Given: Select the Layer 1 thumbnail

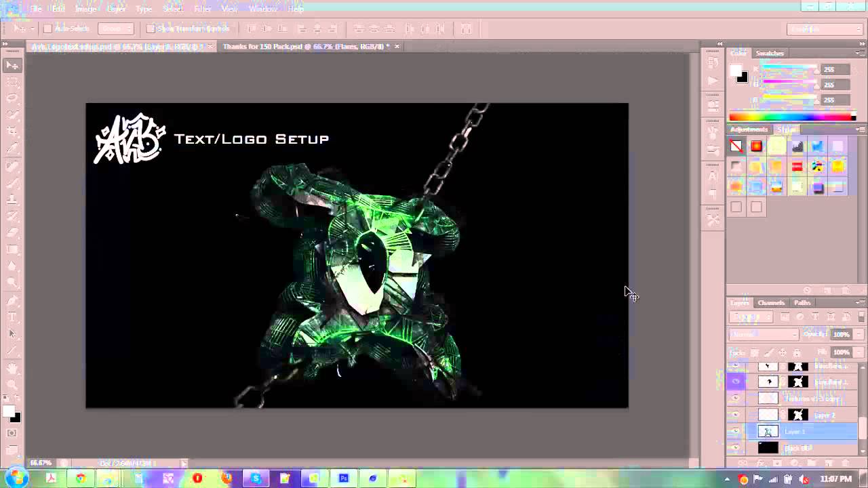Looking at the screenshot, I should coord(768,432).
